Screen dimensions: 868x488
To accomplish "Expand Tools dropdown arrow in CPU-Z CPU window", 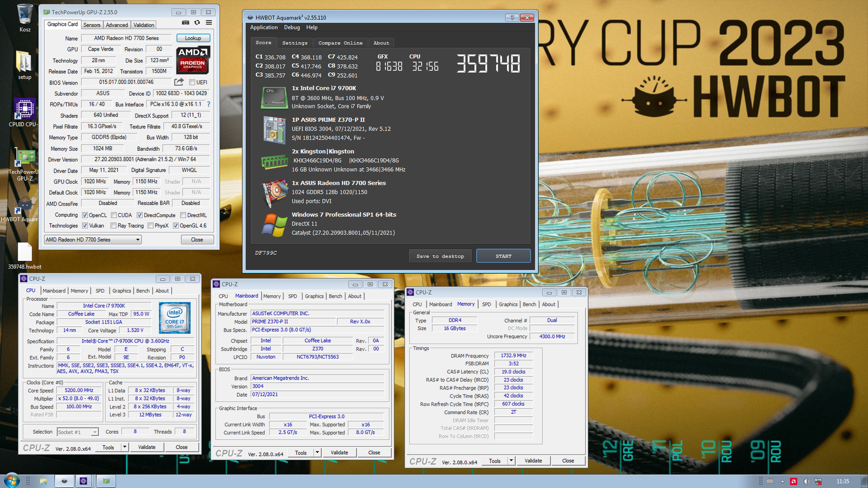I will 125,447.
